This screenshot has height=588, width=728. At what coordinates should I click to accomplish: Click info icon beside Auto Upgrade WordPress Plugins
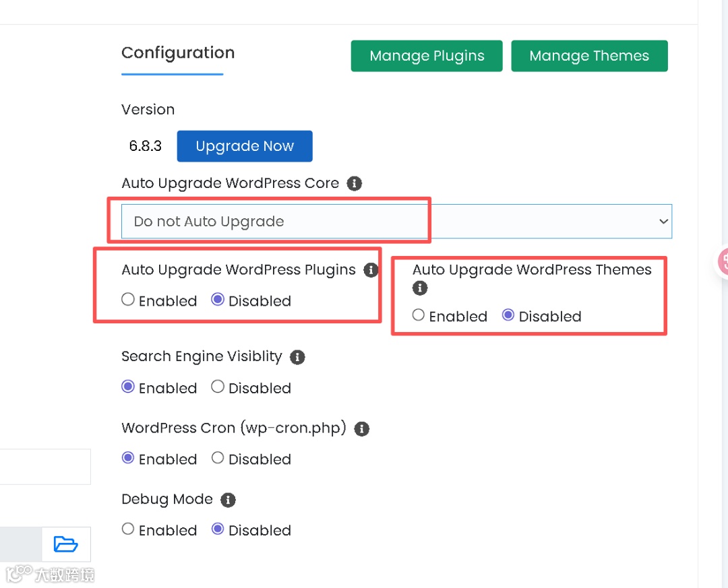point(371,270)
